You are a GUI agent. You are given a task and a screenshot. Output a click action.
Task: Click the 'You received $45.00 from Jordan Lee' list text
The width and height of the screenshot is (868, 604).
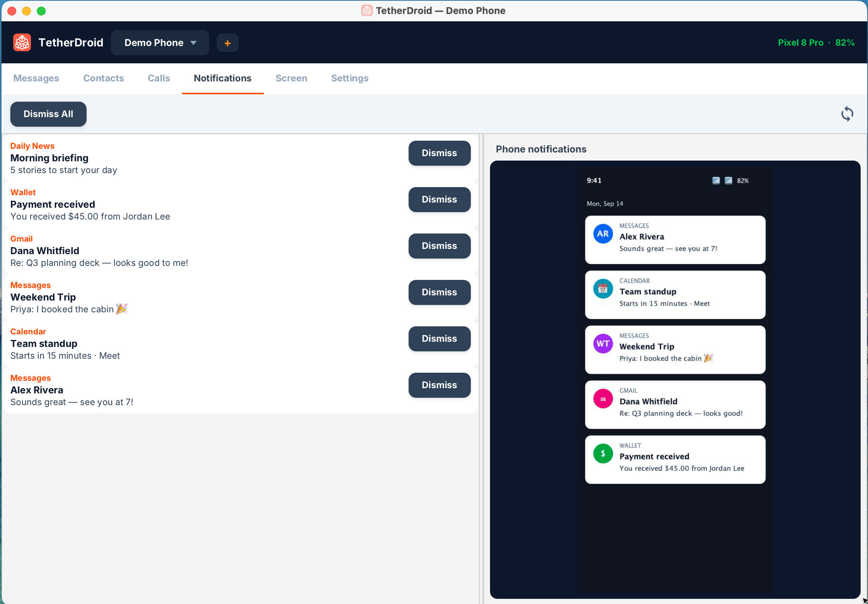click(x=90, y=217)
